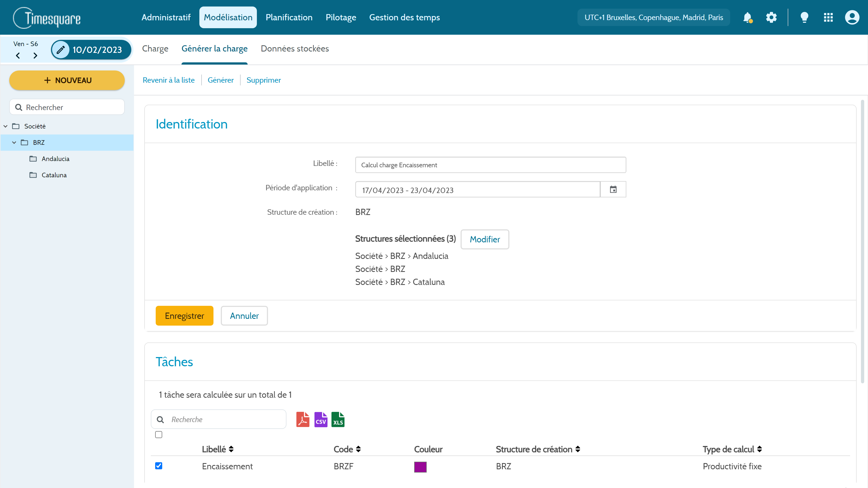Select the Générer la charge tab
This screenshot has height=488, width=868.
point(214,49)
